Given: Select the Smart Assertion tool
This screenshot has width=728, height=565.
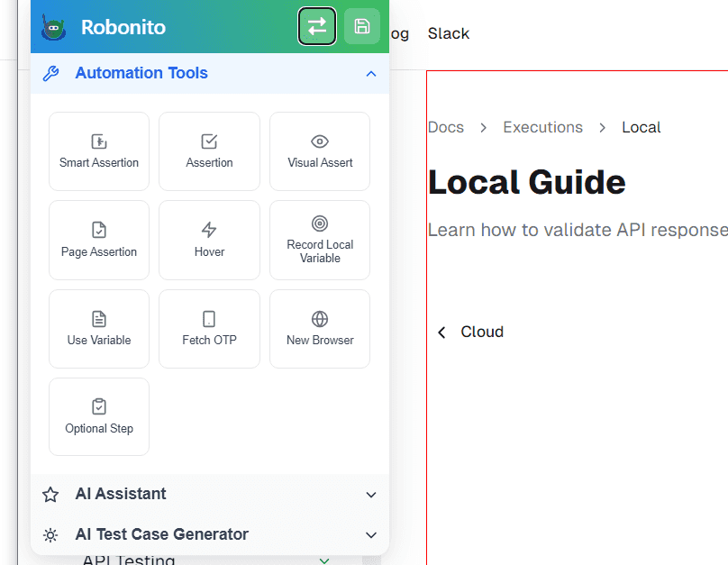Looking at the screenshot, I should pyautogui.click(x=98, y=150).
